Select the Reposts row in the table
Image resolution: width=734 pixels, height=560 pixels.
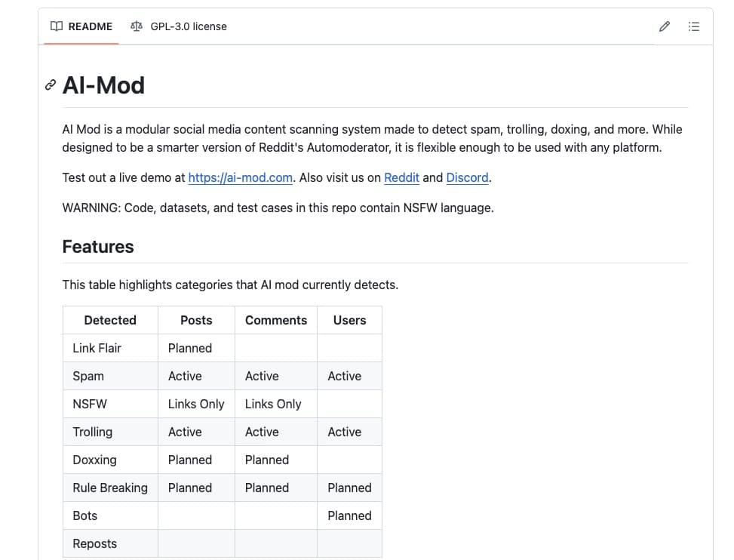click(x=94, y=543)
